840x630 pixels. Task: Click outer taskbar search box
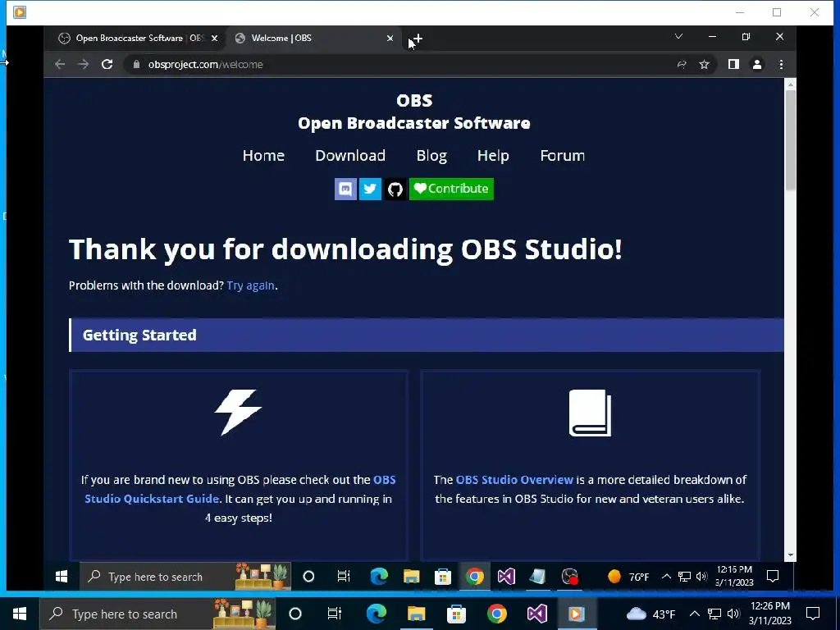[x=157, y=614]
